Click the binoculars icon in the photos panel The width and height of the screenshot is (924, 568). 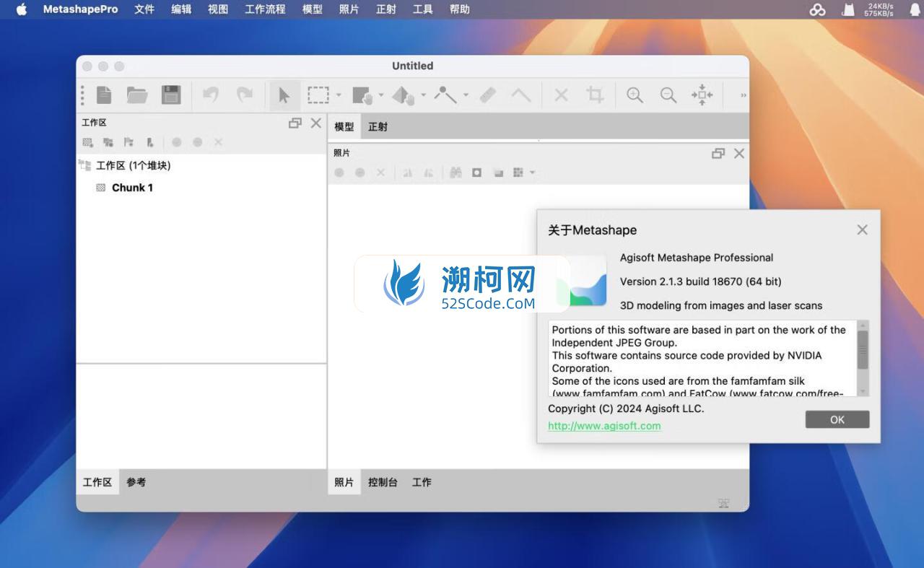(x=456, y=172)
